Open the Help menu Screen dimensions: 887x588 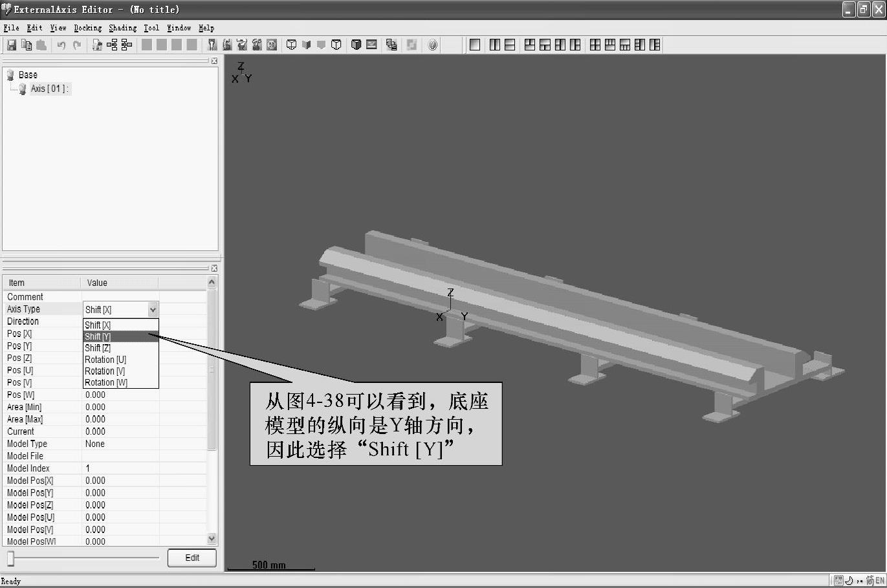(206, 28)
